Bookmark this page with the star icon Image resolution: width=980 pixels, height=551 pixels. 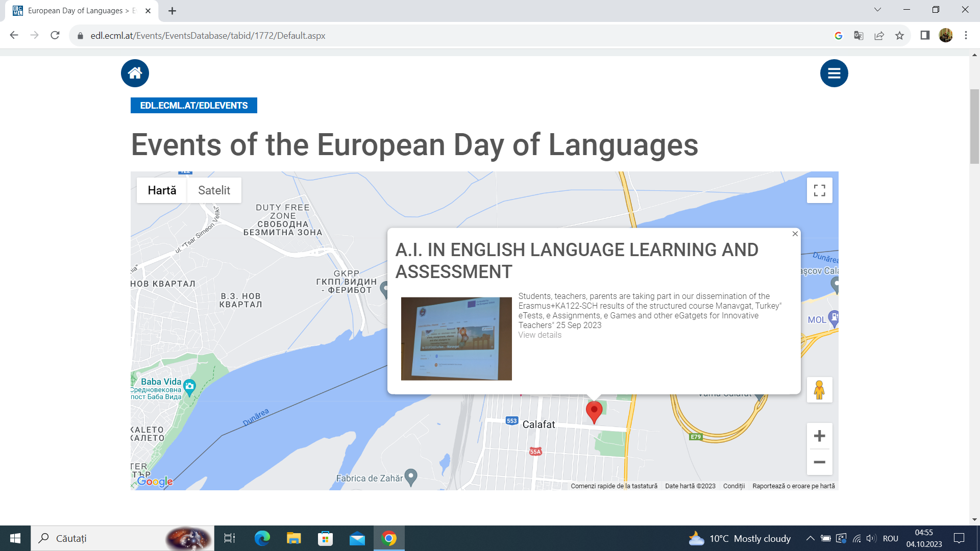click(x=899, y=36)
